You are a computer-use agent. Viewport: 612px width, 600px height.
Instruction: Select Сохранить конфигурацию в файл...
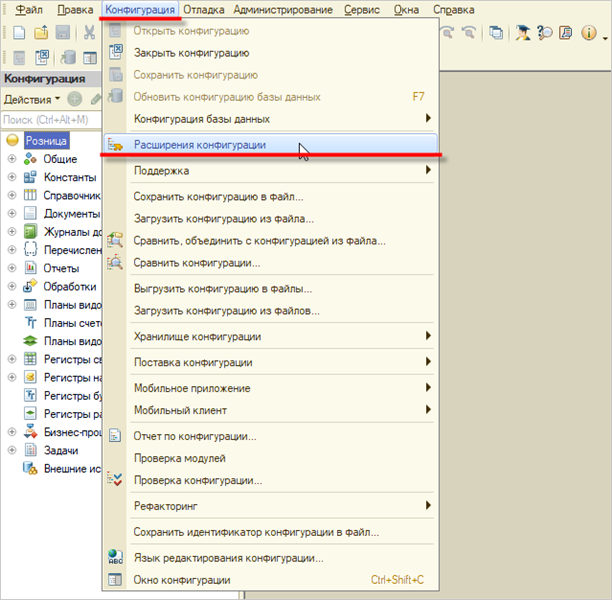218,197
